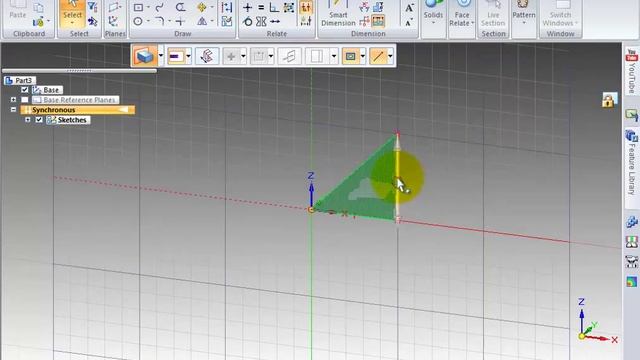The height and width of the screenshot is (360, 640).
Task: Click the Decrease Font Size icon
Action: click(409, 22)
